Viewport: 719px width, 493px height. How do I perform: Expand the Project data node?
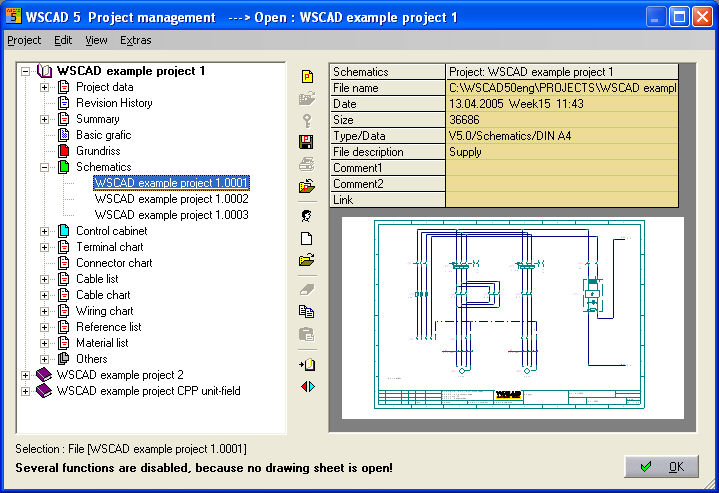44,87
